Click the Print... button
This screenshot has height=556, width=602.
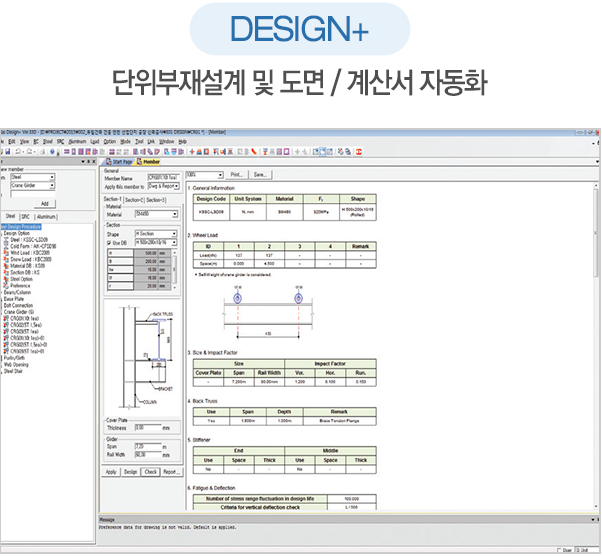tap(237, 175)
